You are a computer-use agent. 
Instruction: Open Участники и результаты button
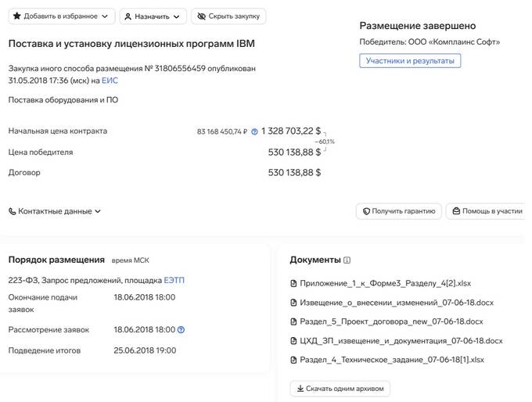(x=410, y=61)
